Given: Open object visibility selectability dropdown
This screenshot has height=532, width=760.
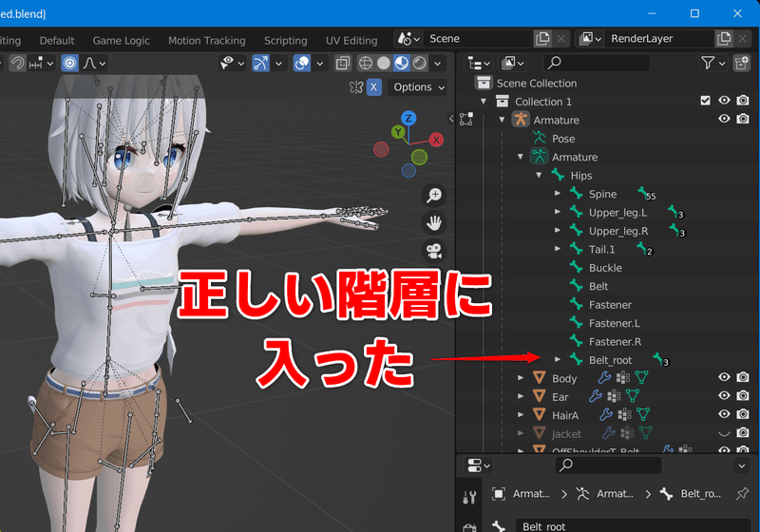Looking at the screenshot, I should pyautogui.click(x=232, y=63).
